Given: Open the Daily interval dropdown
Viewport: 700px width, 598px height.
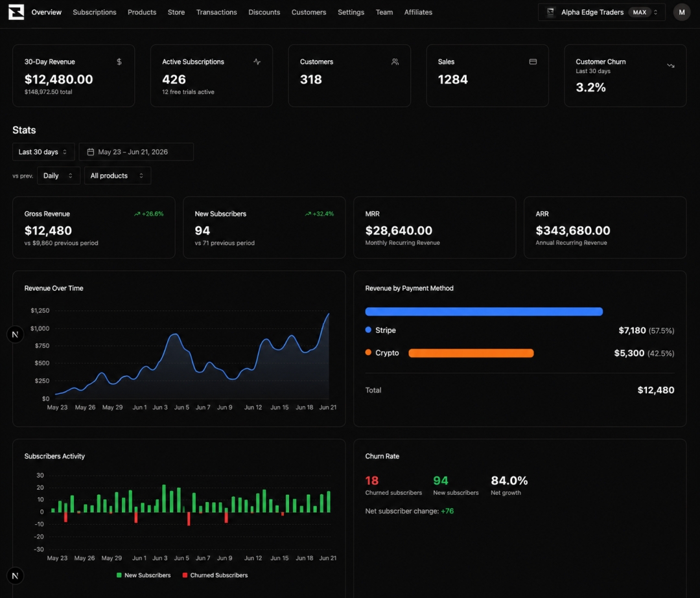Looking at the screenshot, I should click(x=58, y=176).
